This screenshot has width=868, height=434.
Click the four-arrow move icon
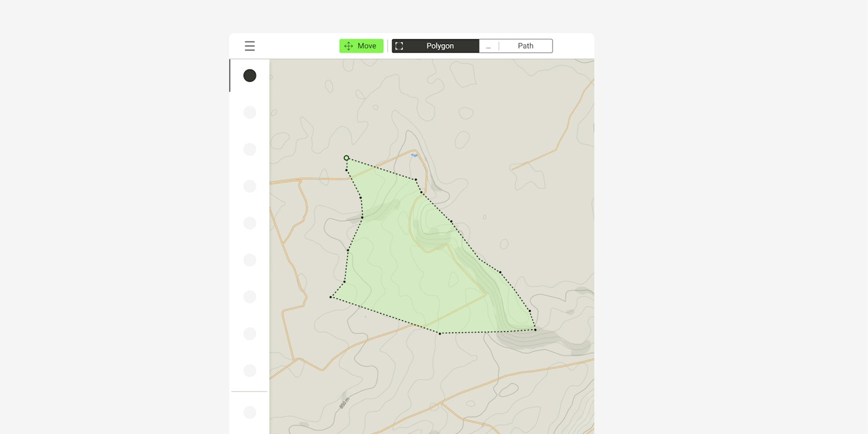pos(349,46)
